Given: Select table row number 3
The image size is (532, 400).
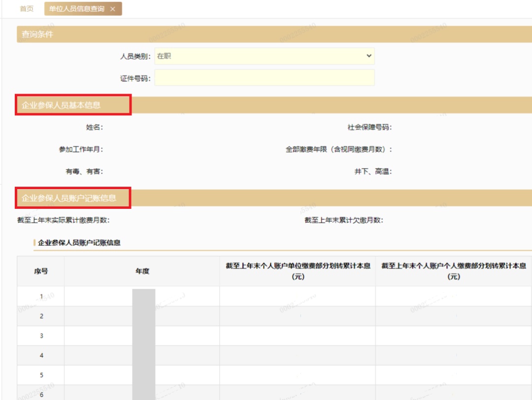Looking at the screenshot, I should [274, 336].
